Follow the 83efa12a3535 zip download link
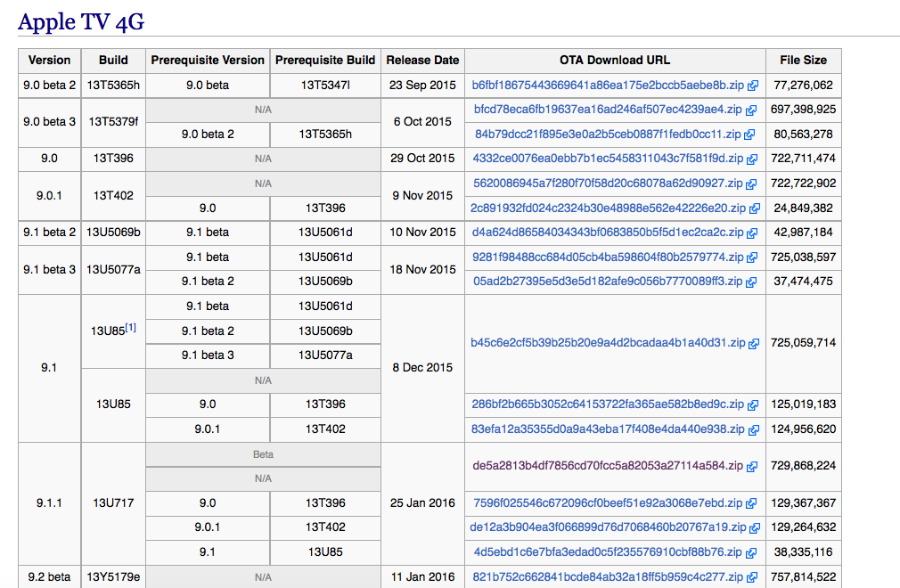This screenshot has height=588, width=900. point(608,429)
